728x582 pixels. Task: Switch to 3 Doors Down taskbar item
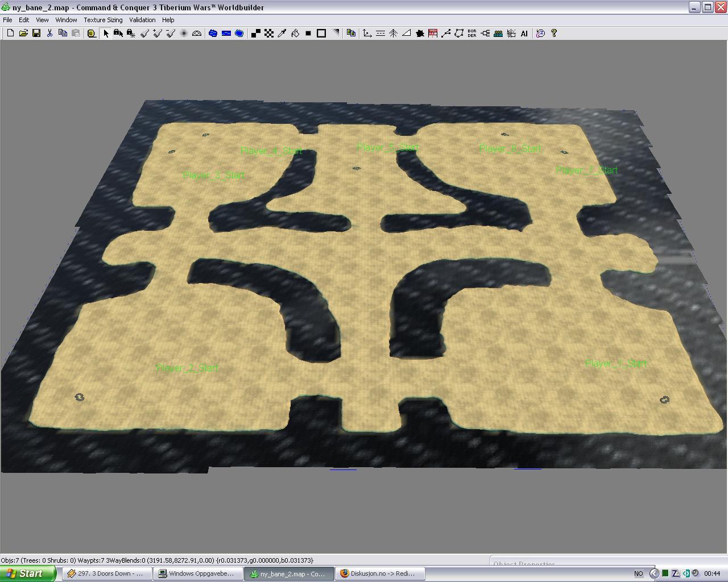(x=106, y=573)
